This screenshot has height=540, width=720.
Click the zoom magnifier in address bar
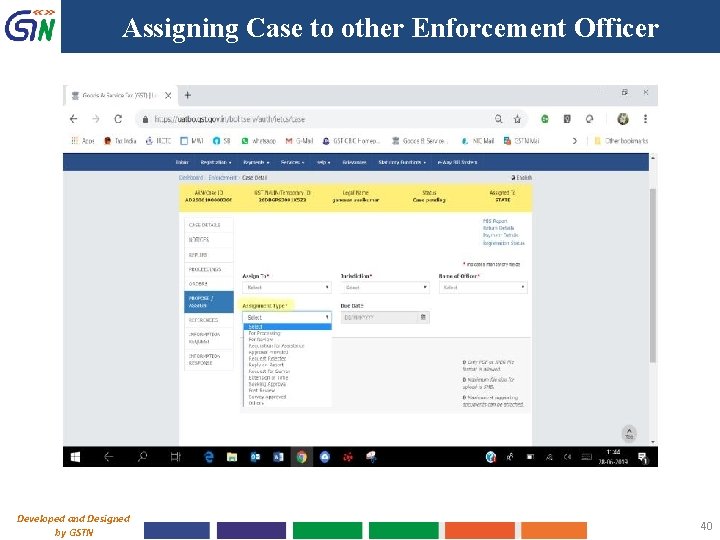(499, 119)
